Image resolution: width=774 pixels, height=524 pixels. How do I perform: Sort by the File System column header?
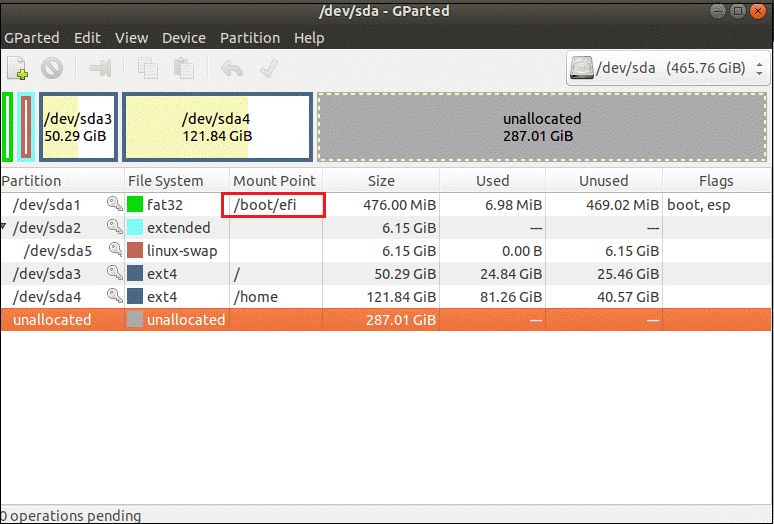[177, 181]
